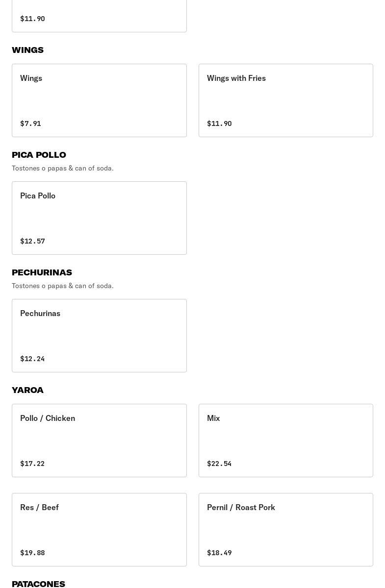Click the description under the Pica Pollo heading

click(x=63, y=168)
